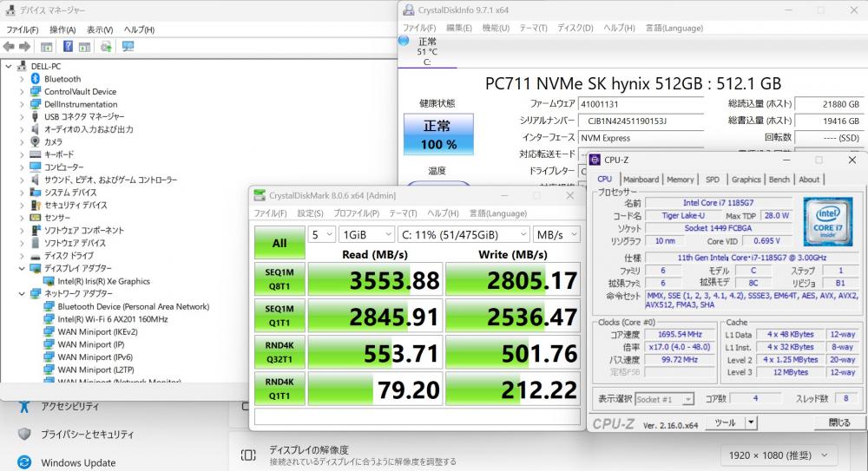The image size is (868, 471).
Task: Click the privacy and security shield icon
Action: pyautogui.click(x=24, y=434)
